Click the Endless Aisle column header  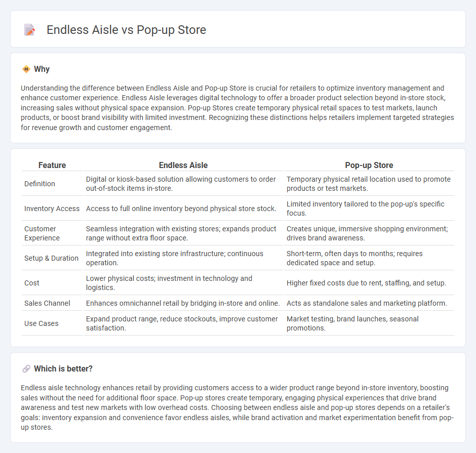[183, 165]
